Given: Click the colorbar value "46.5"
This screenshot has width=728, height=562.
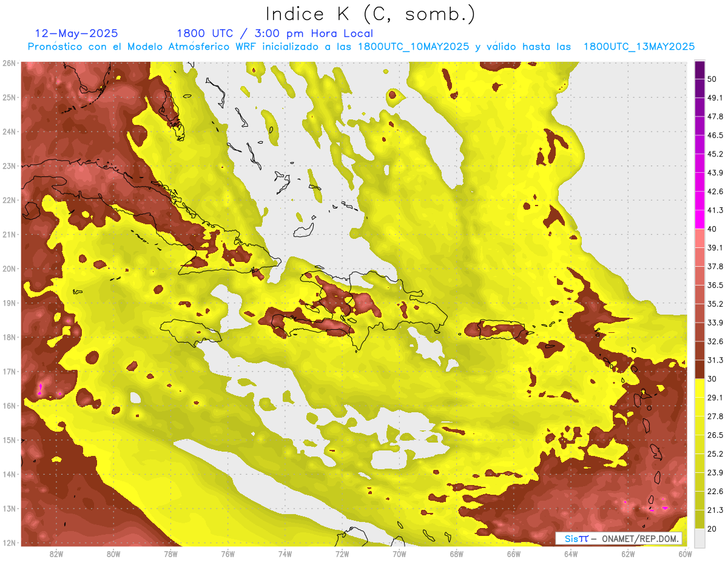Looking at the screenshot, I should coord(716,135).
